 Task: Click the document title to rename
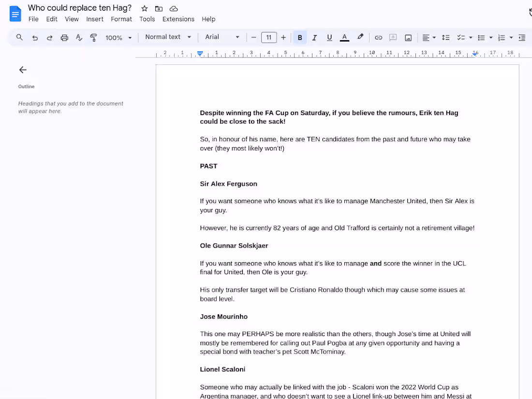(80, 8)
